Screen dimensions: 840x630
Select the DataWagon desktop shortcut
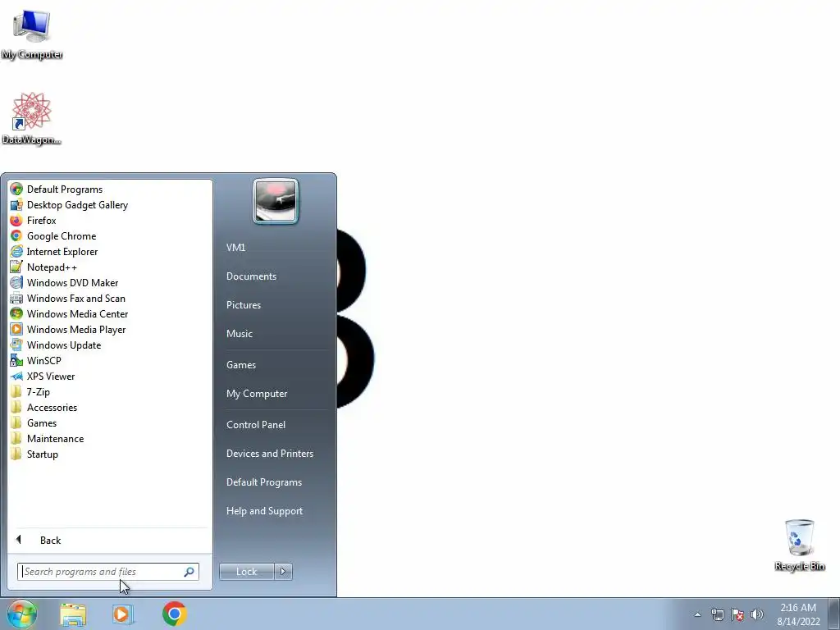pyautogui.click(x=32, y=118)
